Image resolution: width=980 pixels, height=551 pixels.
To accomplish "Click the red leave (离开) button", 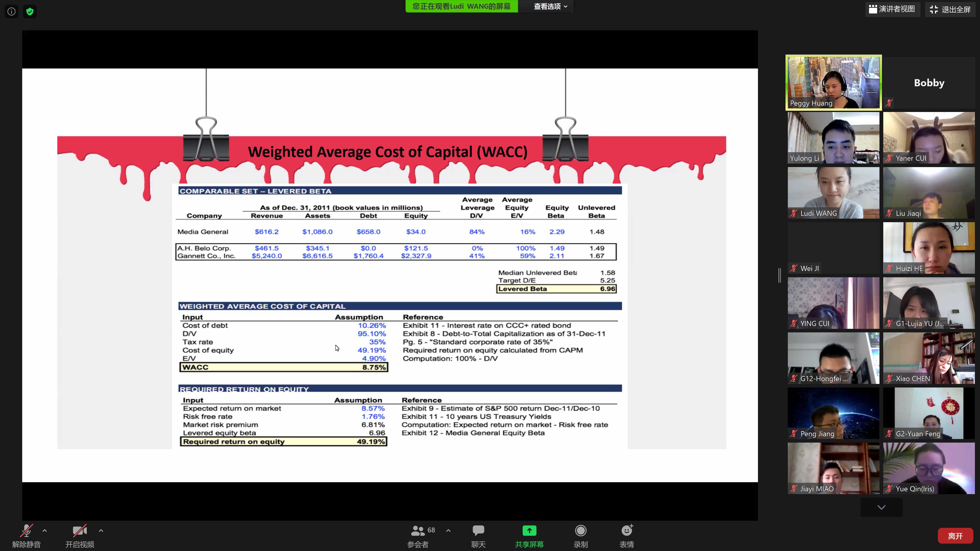I will [x=955, y=536].
